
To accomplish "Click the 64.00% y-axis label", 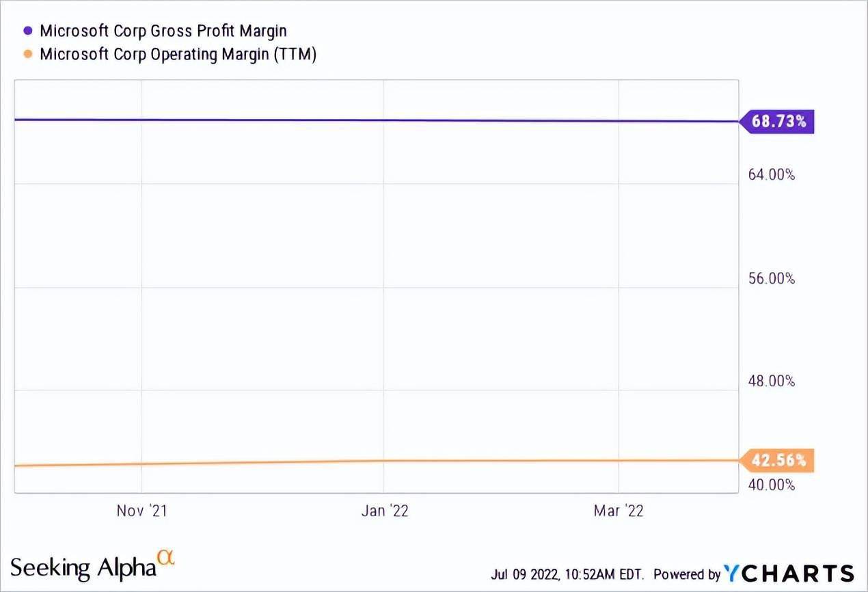I will click(x=772, y=175).
